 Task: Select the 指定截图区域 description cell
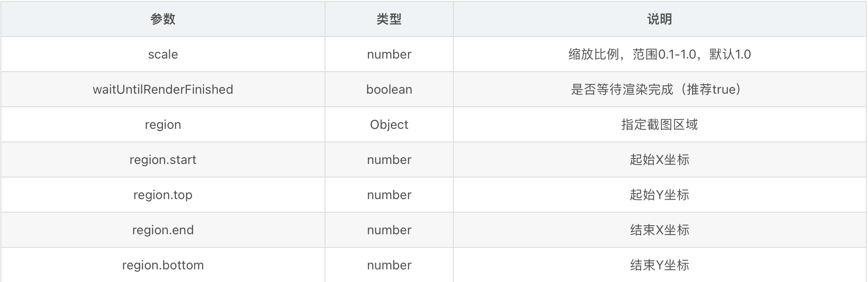(660, 124)
